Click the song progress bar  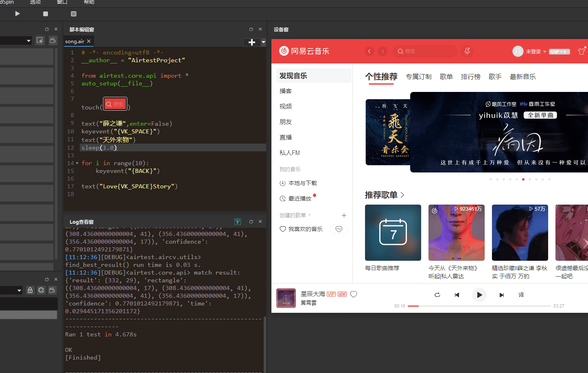(x=479, y=306)
